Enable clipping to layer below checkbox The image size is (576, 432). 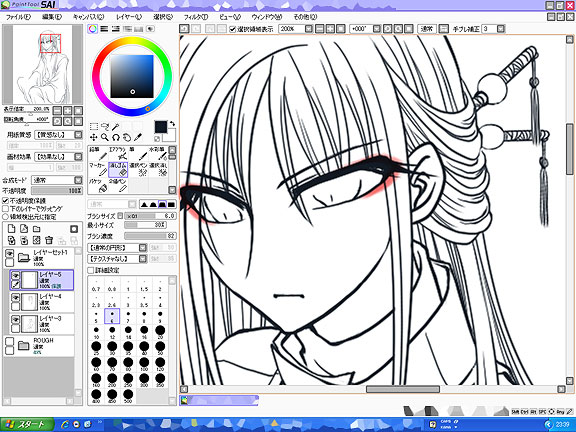pyautogui.click(x=6, y=209)
